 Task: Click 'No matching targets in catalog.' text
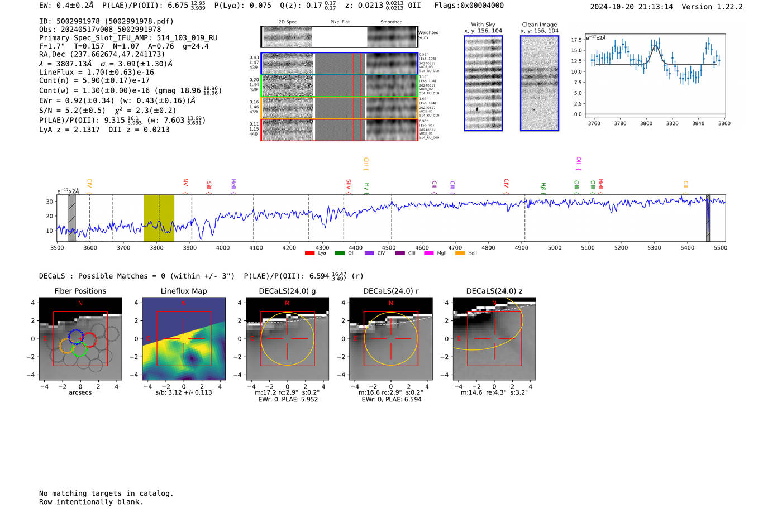106,493
